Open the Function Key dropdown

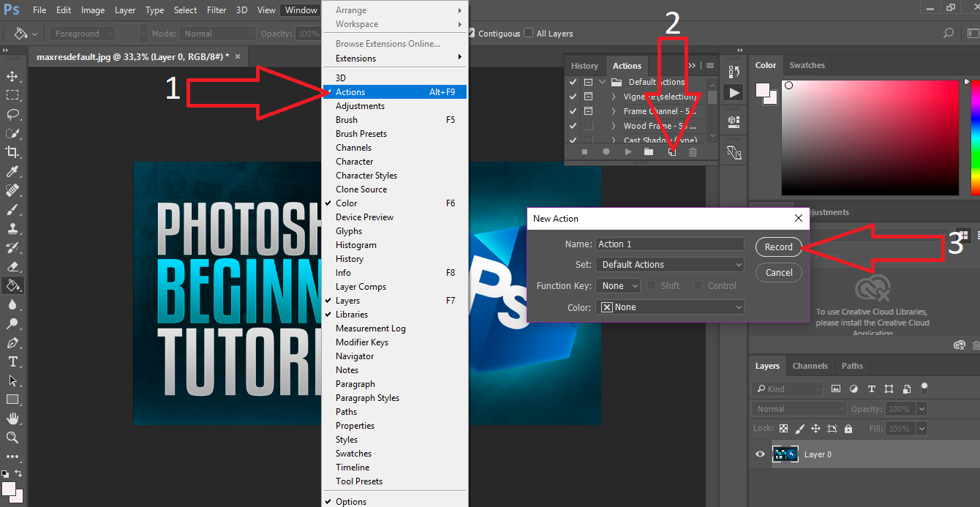[x=618, y=285]
